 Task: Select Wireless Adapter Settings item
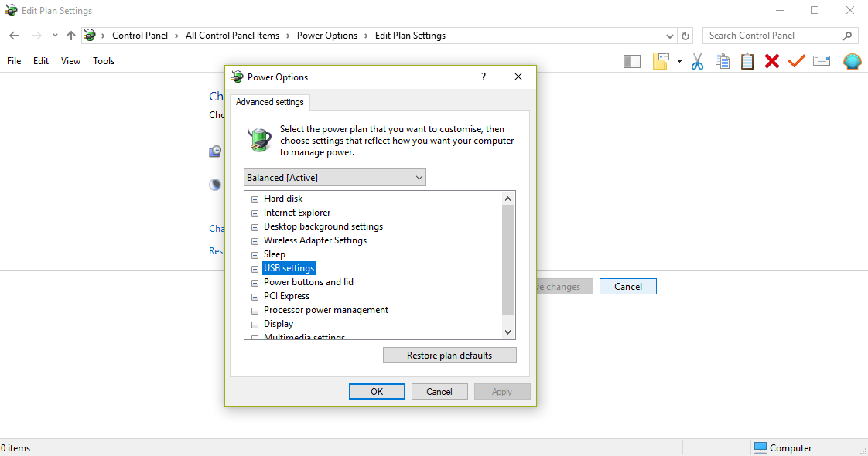click(315, 240)
